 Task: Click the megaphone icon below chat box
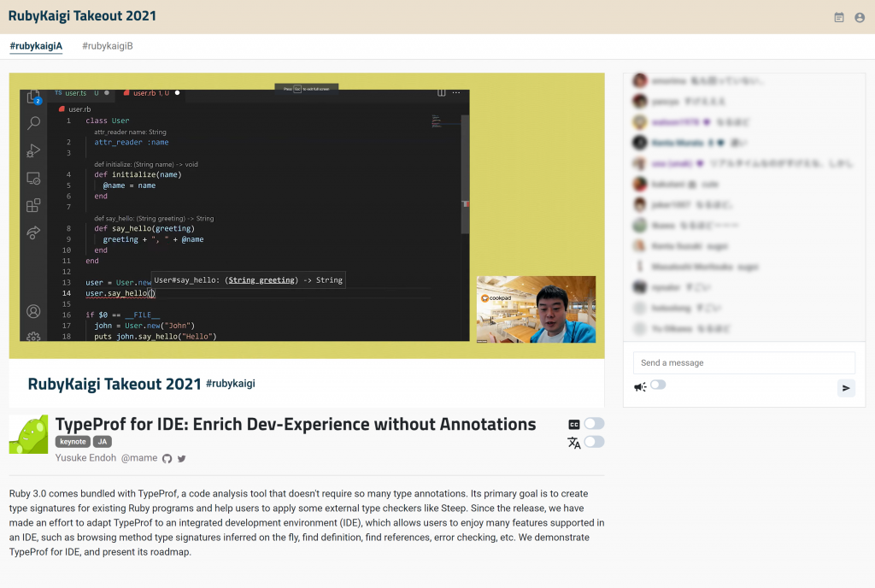pos(640,386)
